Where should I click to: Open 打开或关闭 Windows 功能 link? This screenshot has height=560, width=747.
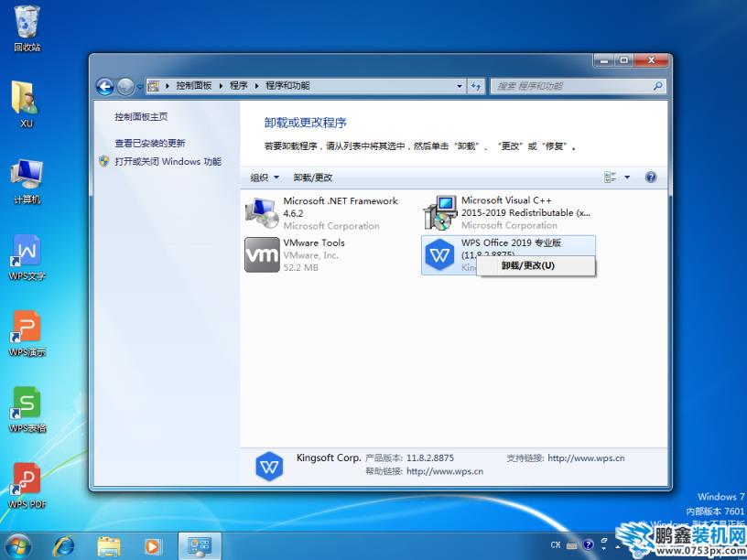click(168, 161)
